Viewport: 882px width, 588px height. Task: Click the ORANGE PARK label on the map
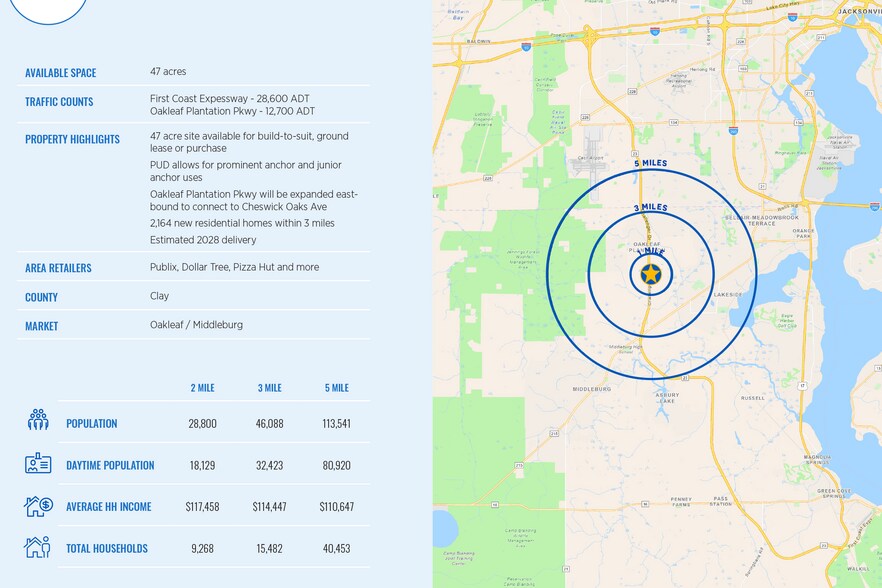803,234
